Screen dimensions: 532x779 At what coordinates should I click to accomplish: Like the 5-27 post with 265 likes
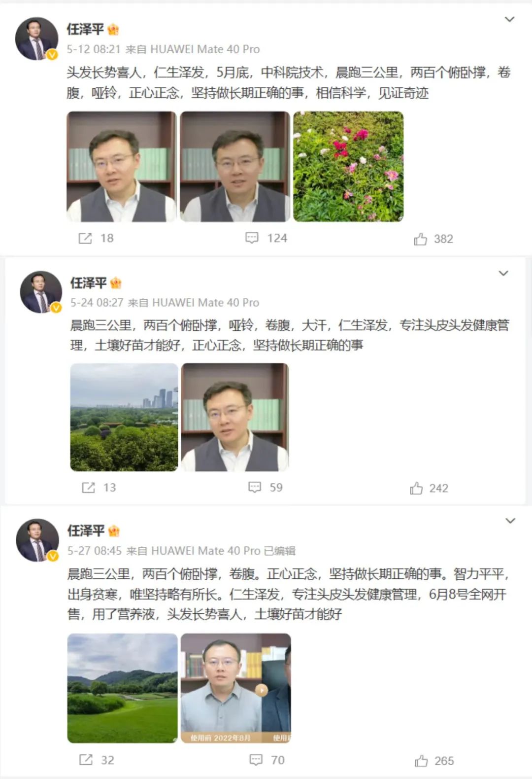(421, 761)
